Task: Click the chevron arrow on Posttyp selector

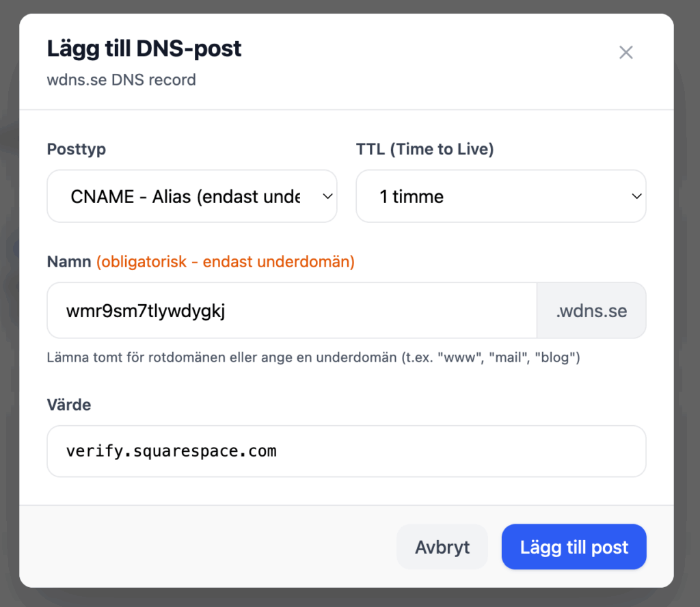Action: [327, 197]
